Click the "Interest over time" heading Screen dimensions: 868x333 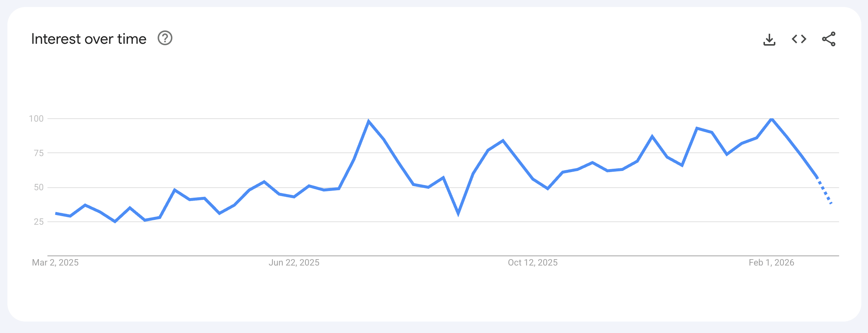tap(89, 39)
